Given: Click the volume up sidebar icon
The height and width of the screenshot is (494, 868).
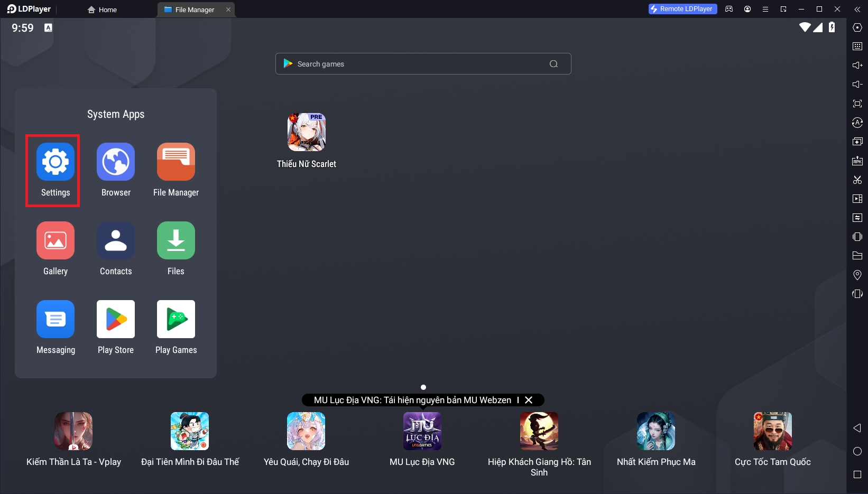Looking at the screenshot, I should tap(857, 66).
